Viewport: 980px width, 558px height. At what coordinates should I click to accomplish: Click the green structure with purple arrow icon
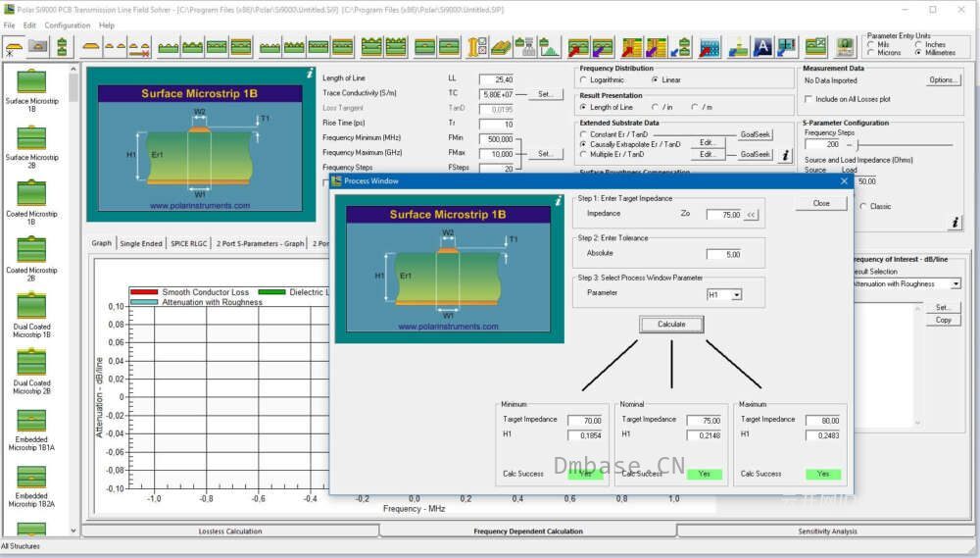coord(603,47)
